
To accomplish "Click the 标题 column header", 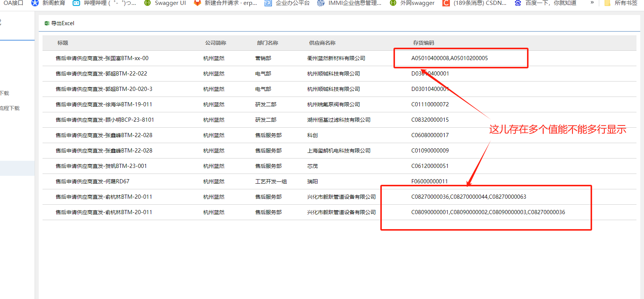I will (x=63, y=43).
